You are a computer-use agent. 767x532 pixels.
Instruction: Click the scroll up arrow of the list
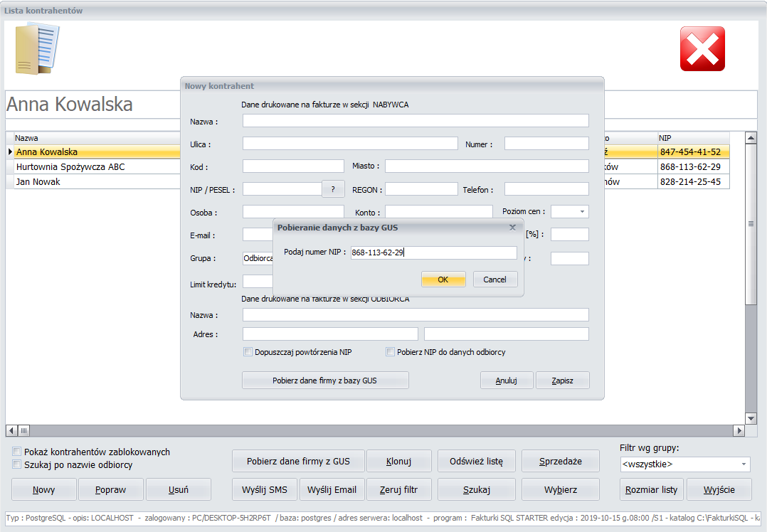click(x=751, y=138)
